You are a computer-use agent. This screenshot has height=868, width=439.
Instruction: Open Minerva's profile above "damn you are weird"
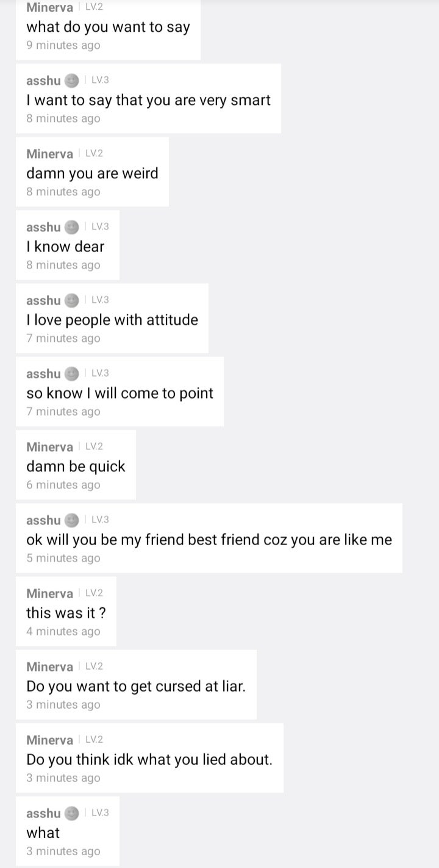(49, 154)
